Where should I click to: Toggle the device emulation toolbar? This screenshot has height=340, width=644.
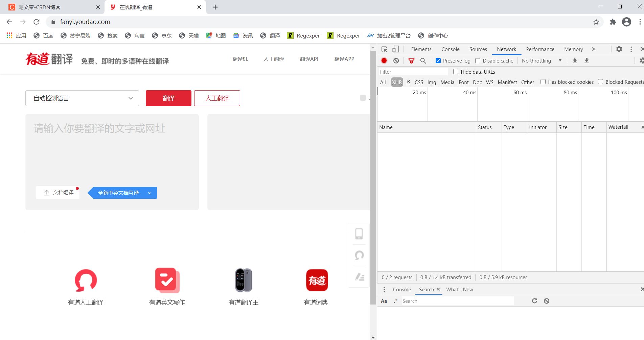tap(395, 49)
